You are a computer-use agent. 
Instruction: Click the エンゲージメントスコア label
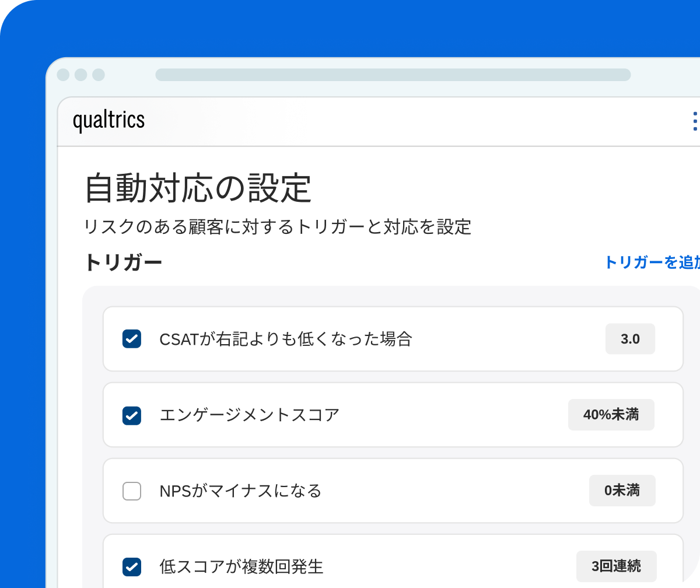[x=249, y=415]
